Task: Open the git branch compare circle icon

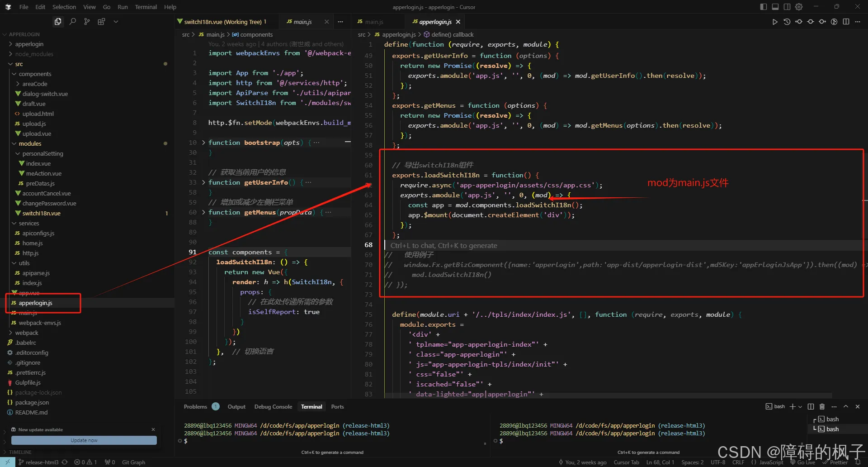Action: [834, 22]
